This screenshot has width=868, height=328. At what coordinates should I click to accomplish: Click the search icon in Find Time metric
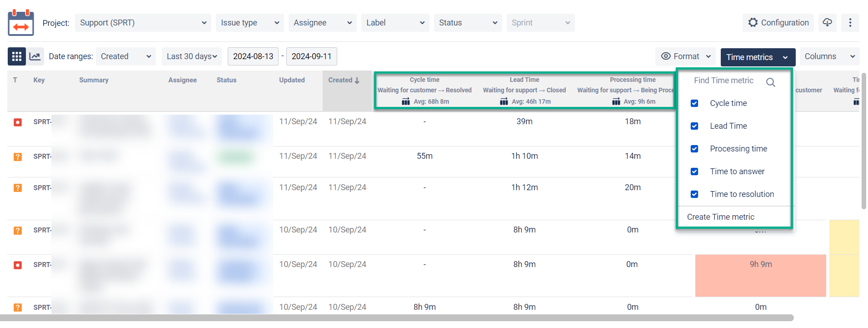(770, 82)
